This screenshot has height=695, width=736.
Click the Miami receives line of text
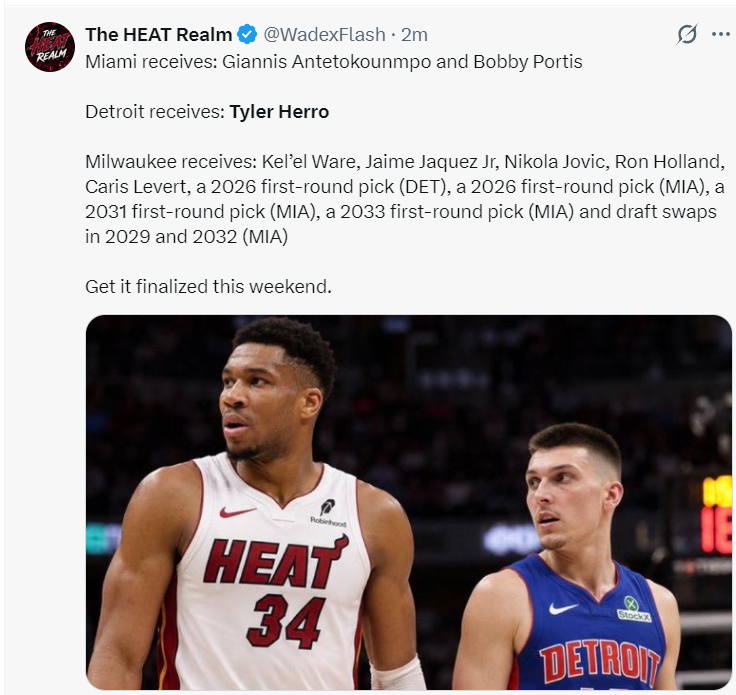(x=334, y=62)
